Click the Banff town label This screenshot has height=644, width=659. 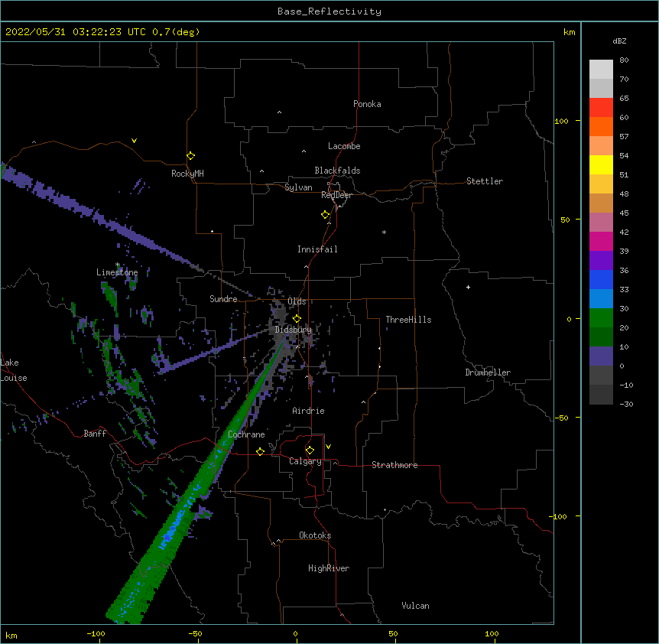tap(95, 434)
